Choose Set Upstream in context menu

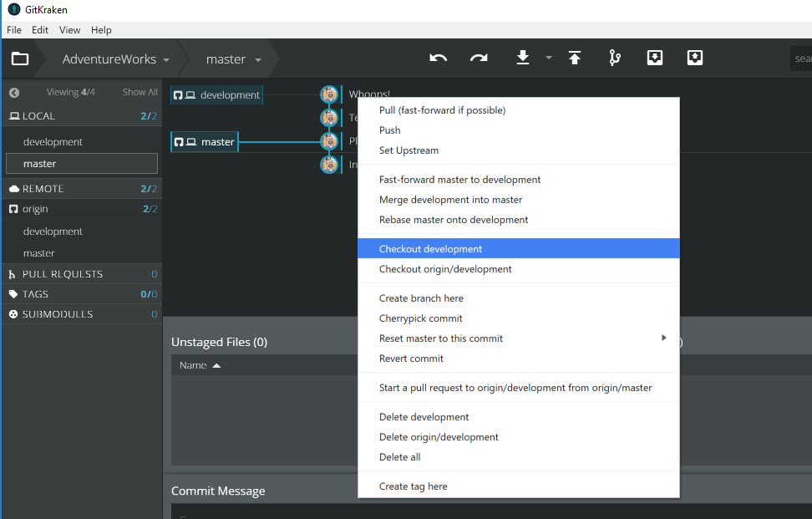[519, 150]
